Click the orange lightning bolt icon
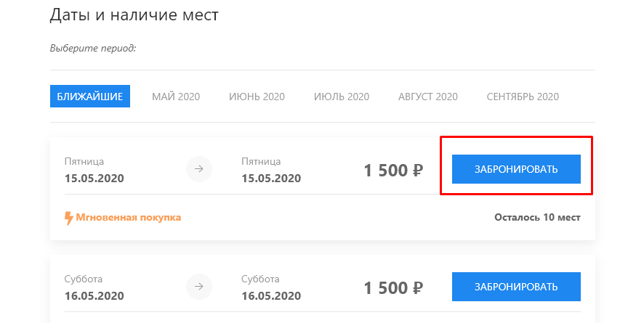 (x=69, y=218)
